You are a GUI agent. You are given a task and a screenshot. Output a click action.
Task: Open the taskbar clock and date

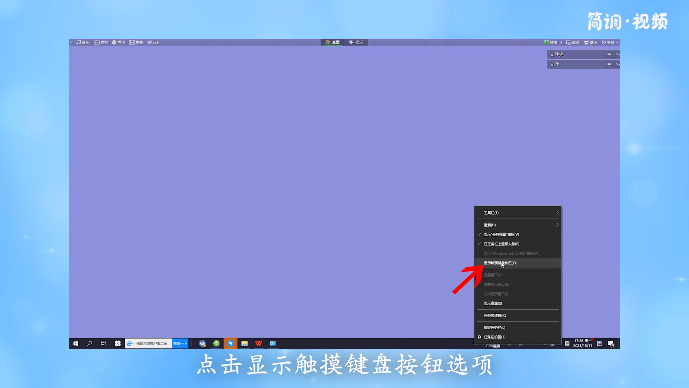pos(584,343)
